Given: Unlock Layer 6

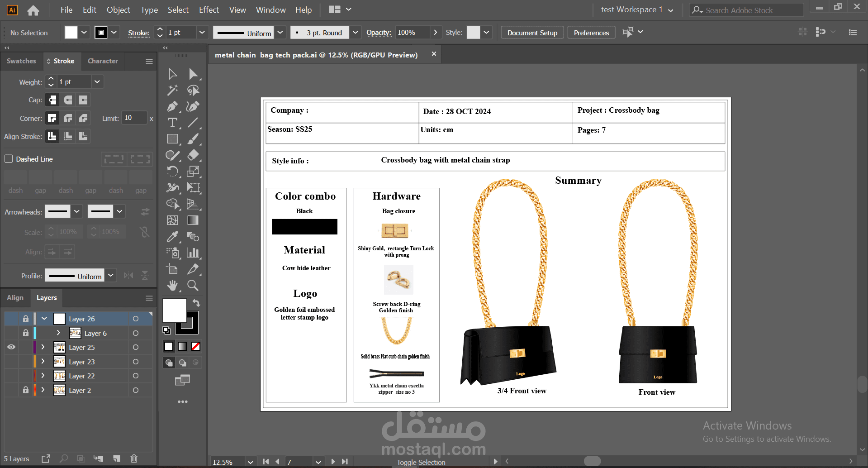Looking at the screenshot, I should [x=26, y=333].
